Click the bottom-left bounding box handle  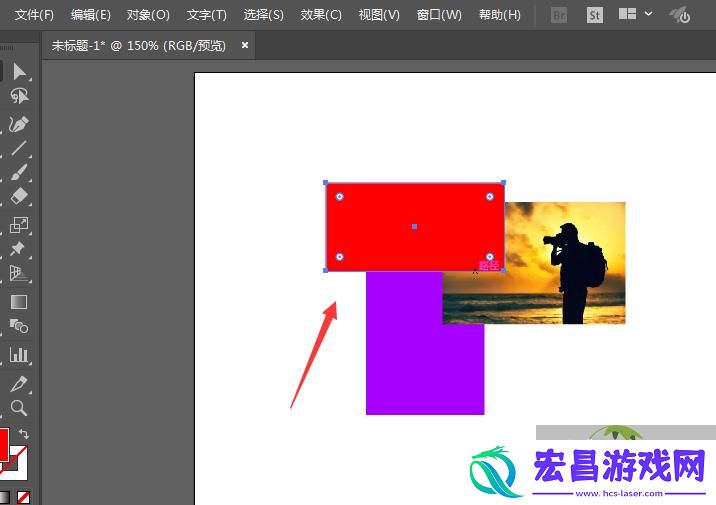click(x=326, y=270)
